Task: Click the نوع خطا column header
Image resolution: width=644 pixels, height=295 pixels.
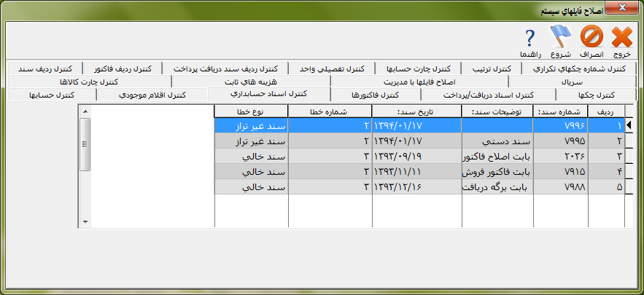Action: [251, 111]
